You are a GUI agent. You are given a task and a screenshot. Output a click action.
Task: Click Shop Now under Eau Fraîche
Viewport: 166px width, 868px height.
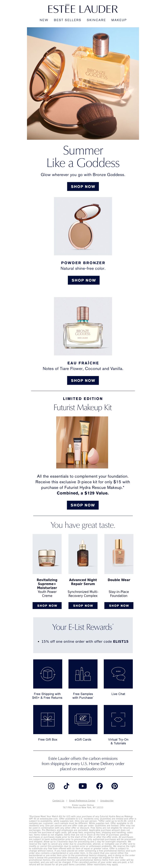click(x=83, y=380)
